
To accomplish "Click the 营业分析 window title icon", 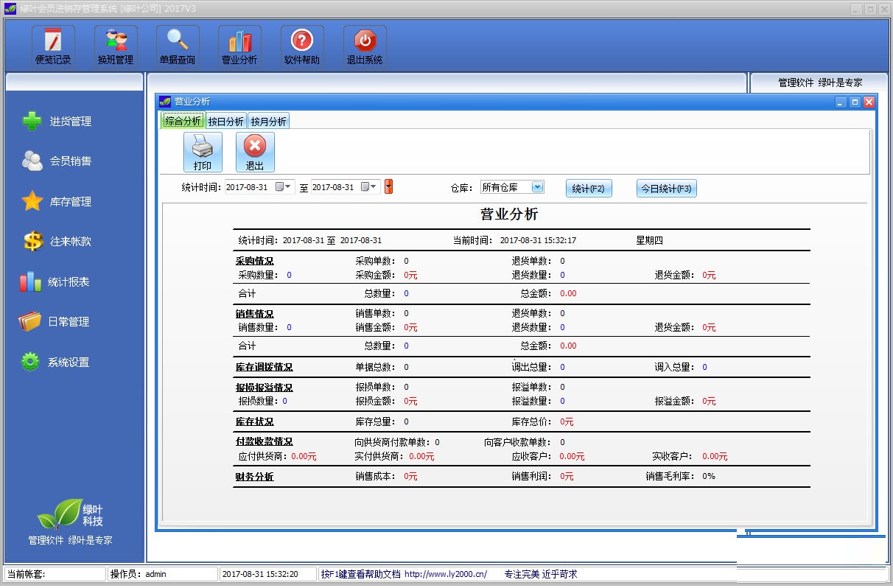I will 165,102.
